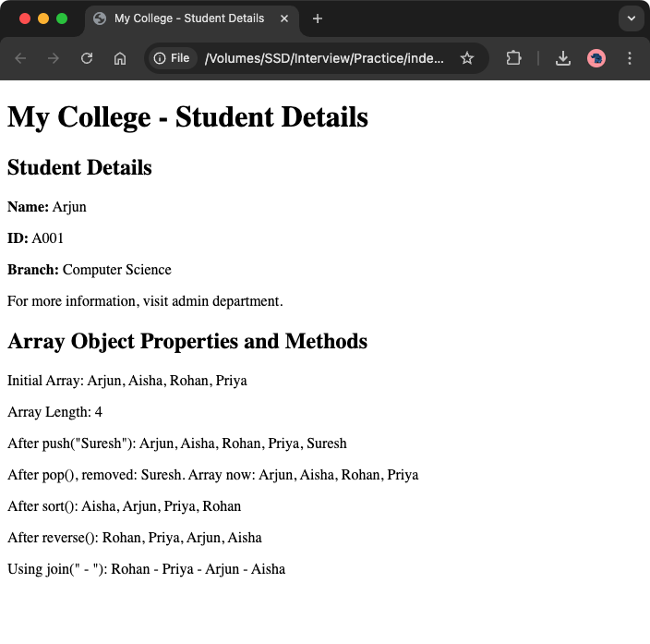Screen dimensions: 650x644
Task: Open Chrome's three-dot menu
Action: [x=630, y=58]
